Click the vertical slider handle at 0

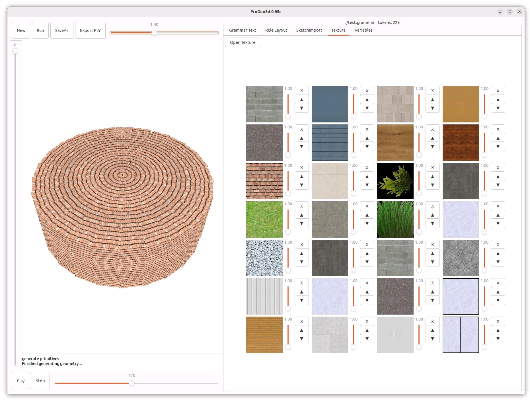15,51
